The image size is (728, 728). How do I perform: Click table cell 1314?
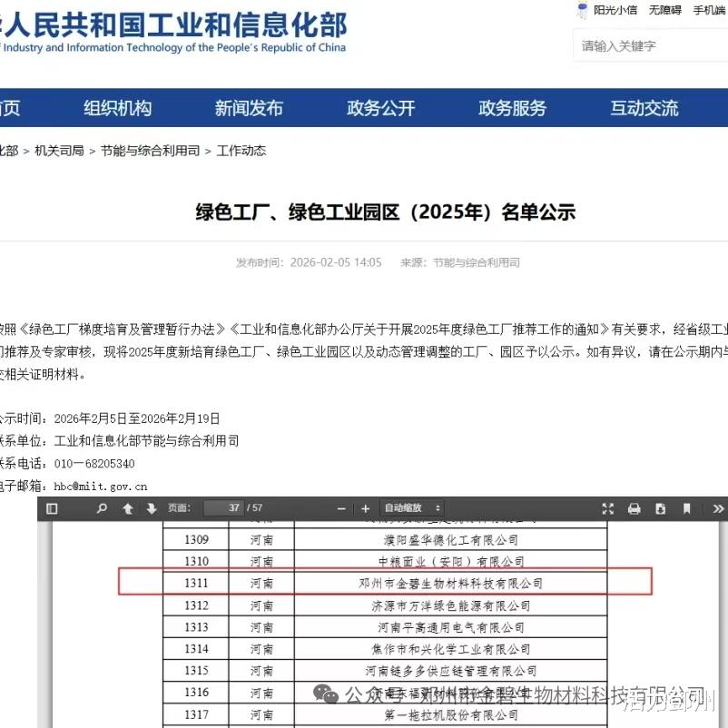click(196, 649)
